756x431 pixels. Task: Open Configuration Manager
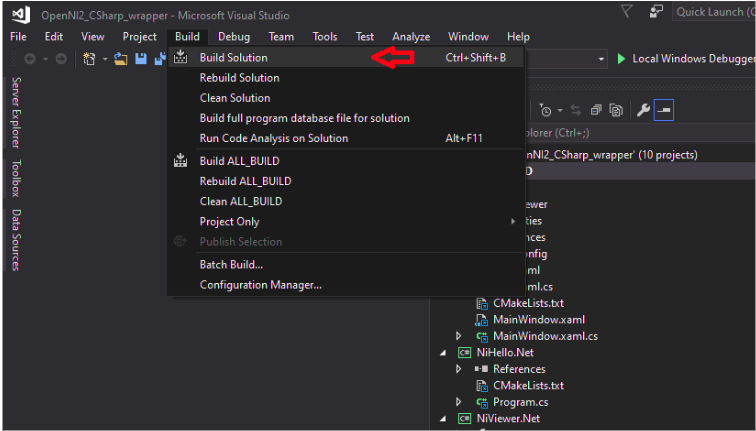tap(346, 285)
